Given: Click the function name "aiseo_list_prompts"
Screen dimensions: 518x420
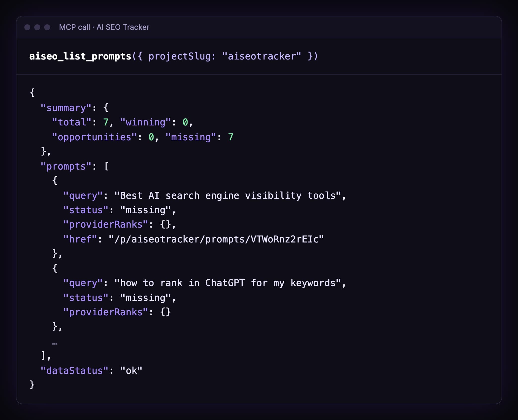Looking at the screenshot, I should [80, 56].
